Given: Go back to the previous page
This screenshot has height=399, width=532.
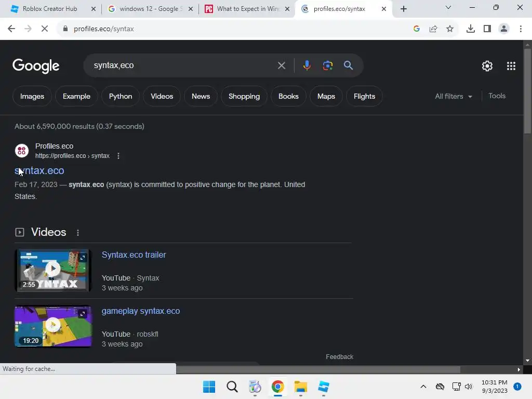Looking at the screenshot, I should (x=11, y=29).
